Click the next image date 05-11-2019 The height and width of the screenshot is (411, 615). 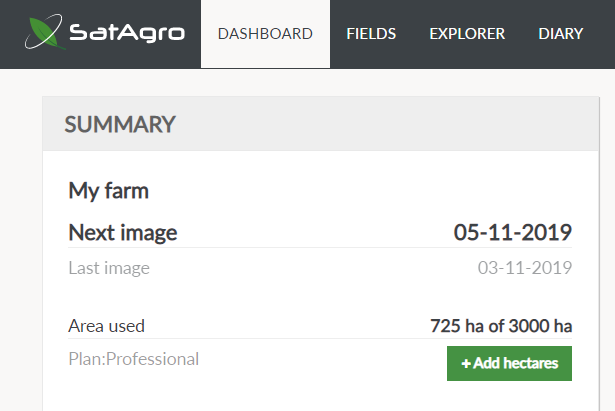point(513,232)
